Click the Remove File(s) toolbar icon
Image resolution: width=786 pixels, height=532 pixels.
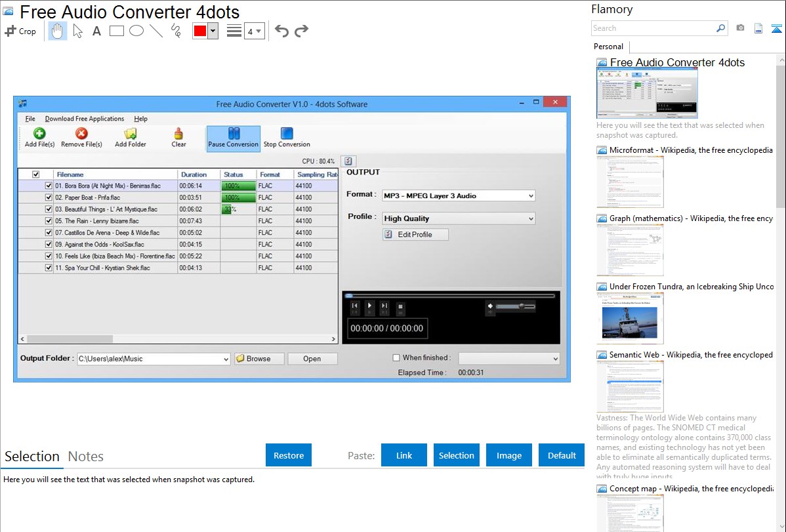(x=81, y=137)
